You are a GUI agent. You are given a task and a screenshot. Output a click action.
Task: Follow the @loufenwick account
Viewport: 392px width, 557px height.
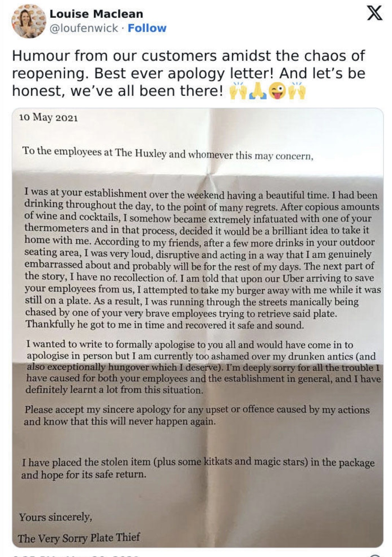click(x=147, y=28)
